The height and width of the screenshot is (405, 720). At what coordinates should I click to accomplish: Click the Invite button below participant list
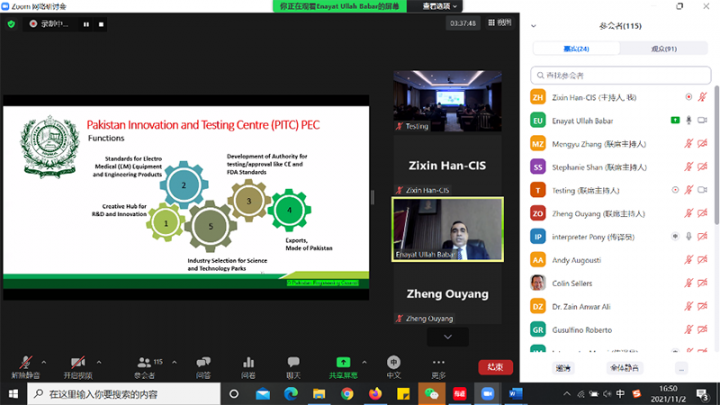(563, 368)
